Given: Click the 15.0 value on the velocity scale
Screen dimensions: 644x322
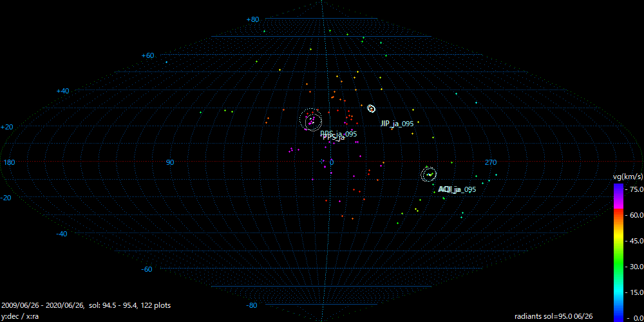Looking at the screenshot, I should [635, 292].
